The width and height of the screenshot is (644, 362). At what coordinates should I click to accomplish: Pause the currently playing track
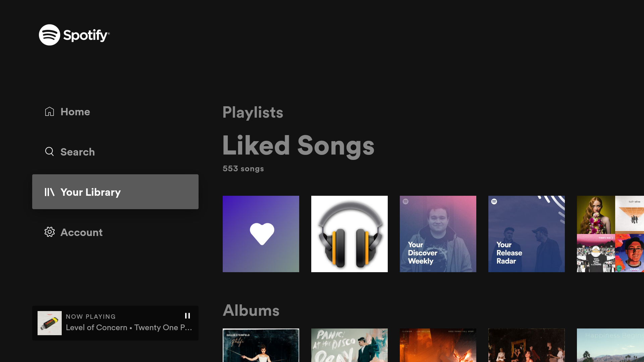[x=187, y=316]
